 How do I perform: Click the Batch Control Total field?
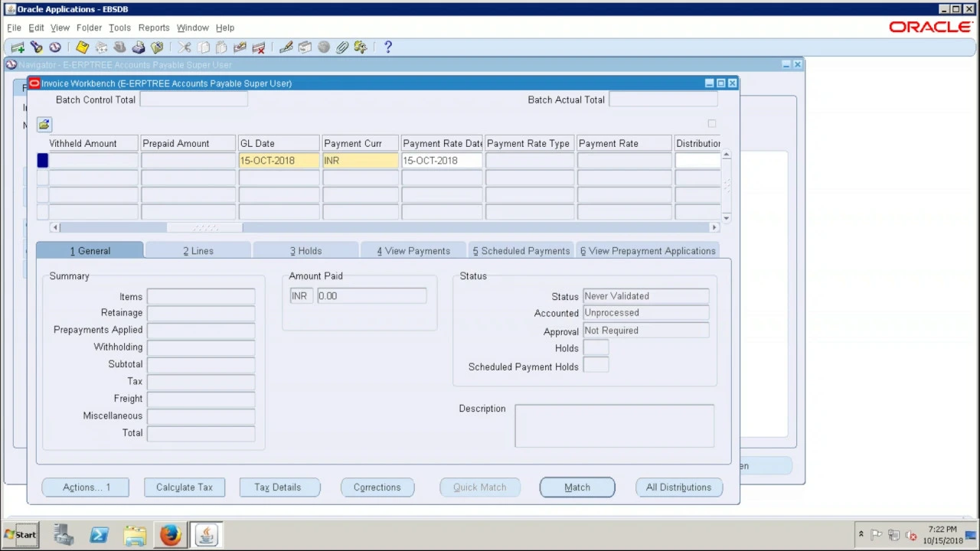pyautogui.click(x=194, y=99)
